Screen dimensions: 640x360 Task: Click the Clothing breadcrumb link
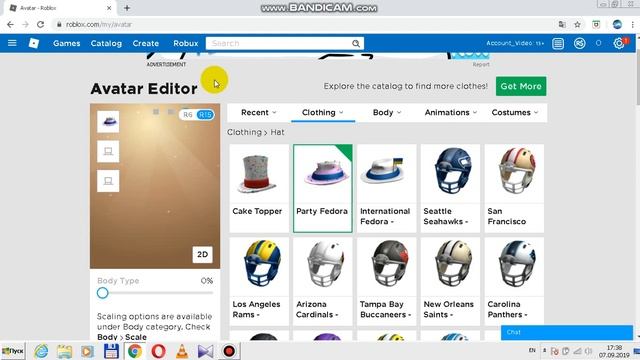click(244, 132)
